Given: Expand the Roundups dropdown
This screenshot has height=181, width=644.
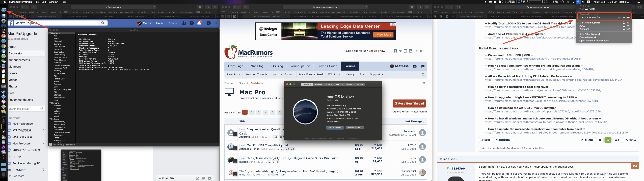Looking at the screenshot, I should tap(300, 66).
